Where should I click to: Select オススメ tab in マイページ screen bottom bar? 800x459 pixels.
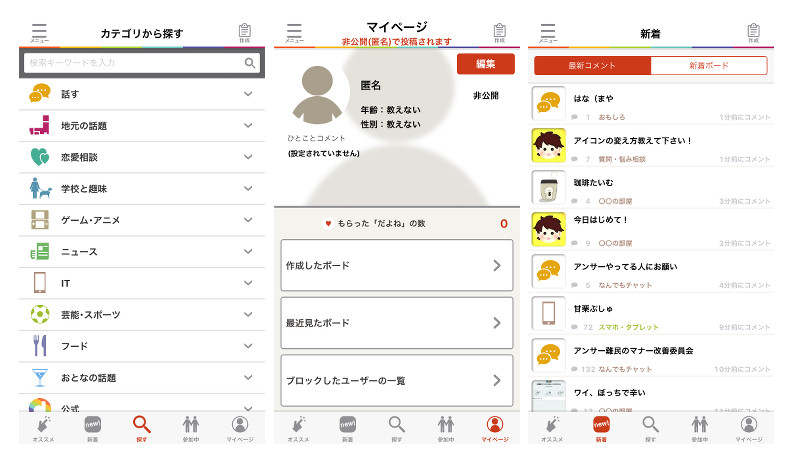point(298,428)
